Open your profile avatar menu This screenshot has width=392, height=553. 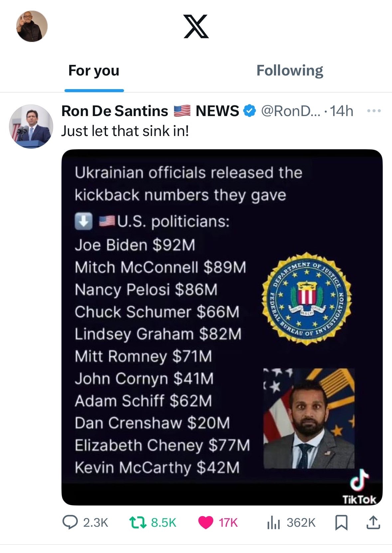tap(32, 26)
